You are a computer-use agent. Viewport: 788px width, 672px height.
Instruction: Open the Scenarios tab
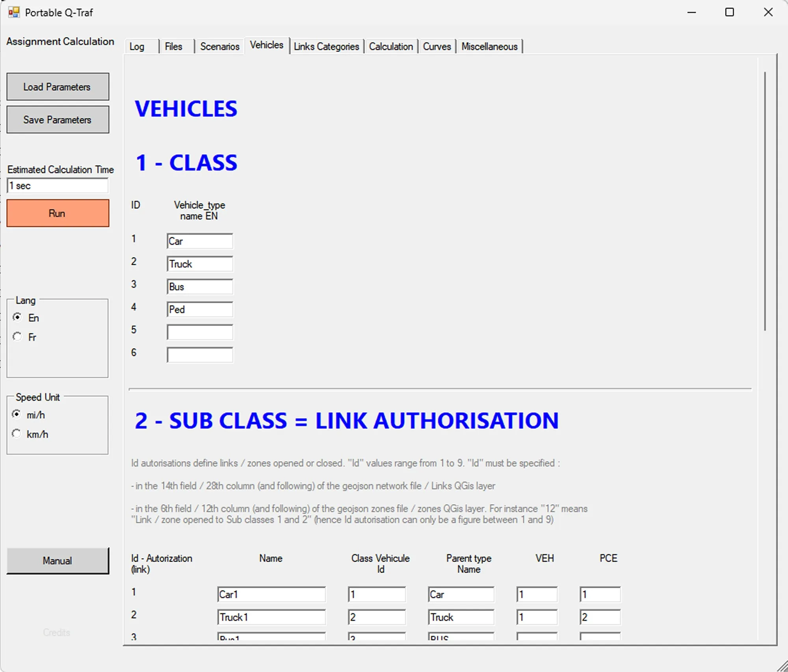219,47
